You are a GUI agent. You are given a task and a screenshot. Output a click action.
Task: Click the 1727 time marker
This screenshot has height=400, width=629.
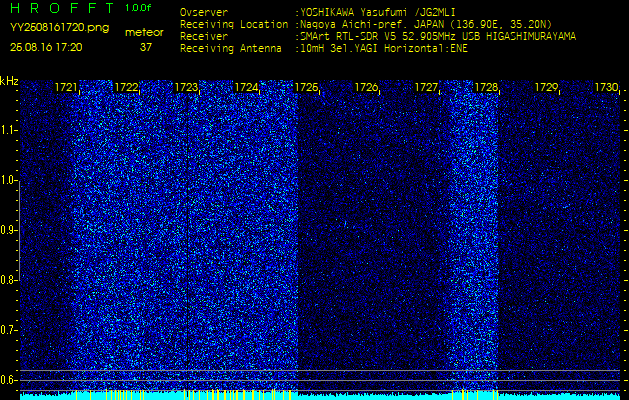[x=426, y=87]
